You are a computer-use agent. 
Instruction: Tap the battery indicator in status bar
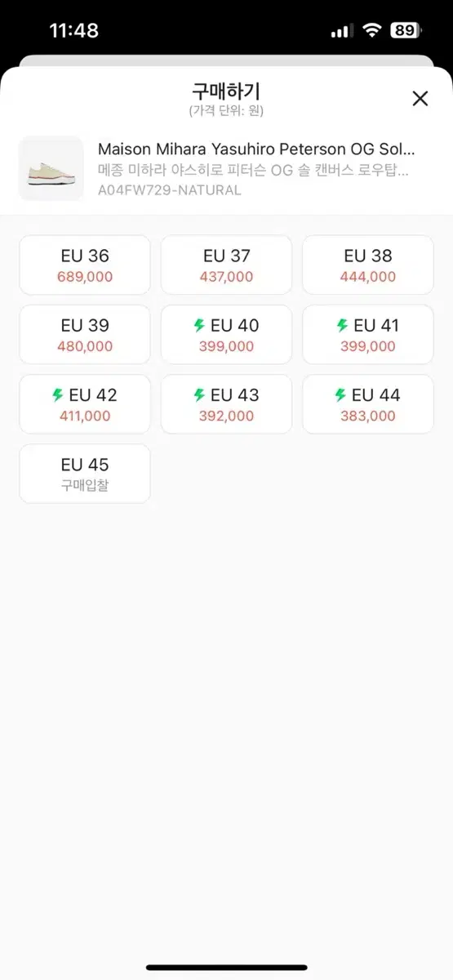(405, 30)
